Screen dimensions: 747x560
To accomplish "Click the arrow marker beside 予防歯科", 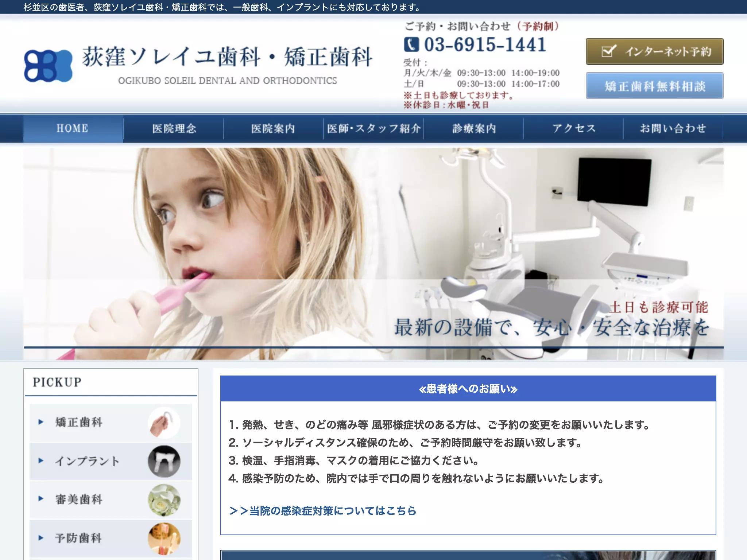I will tap(41, 538).
